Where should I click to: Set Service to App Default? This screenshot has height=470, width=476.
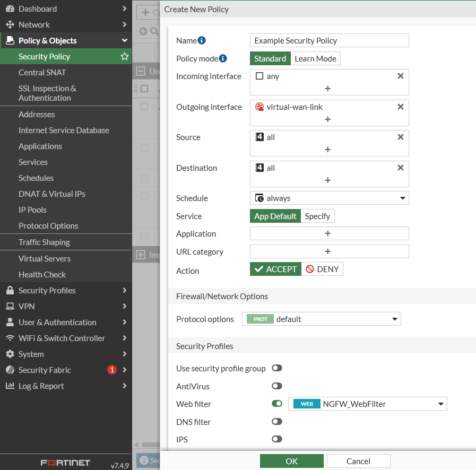point(275,216)
